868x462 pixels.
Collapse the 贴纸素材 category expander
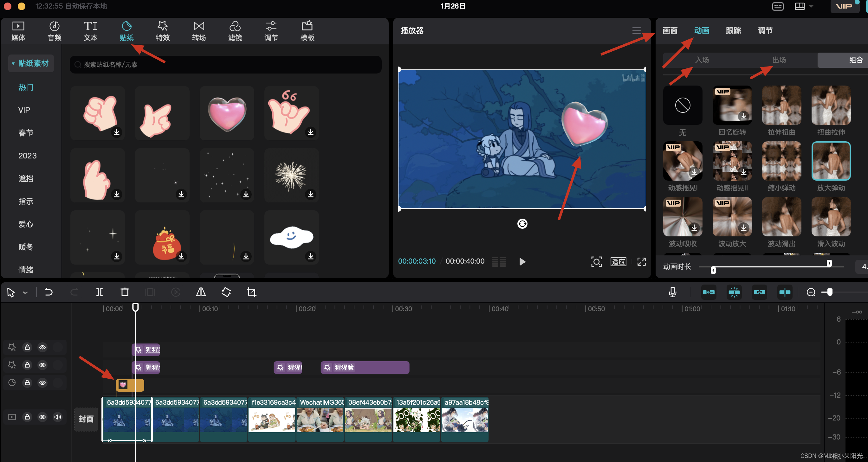(13, 63)
